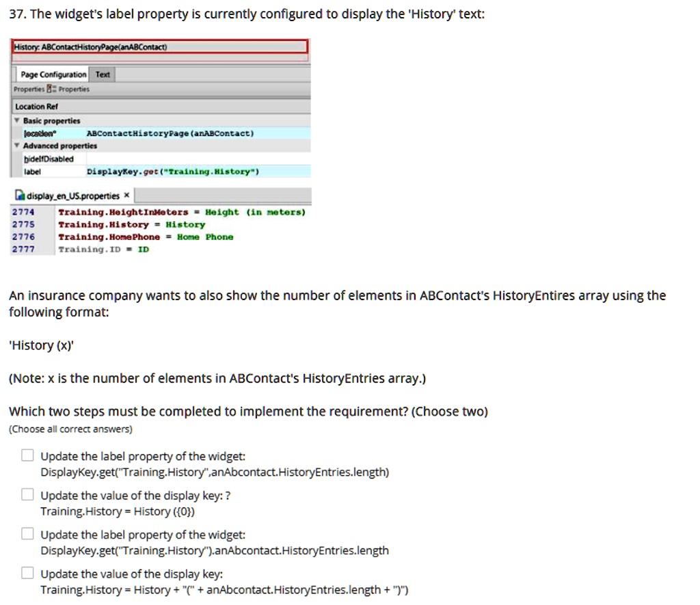Image resolution: width=700 pixels, height=605 pixels.
Task: Collapse the Advanced properties section
Action: click(x=16, y=146)
